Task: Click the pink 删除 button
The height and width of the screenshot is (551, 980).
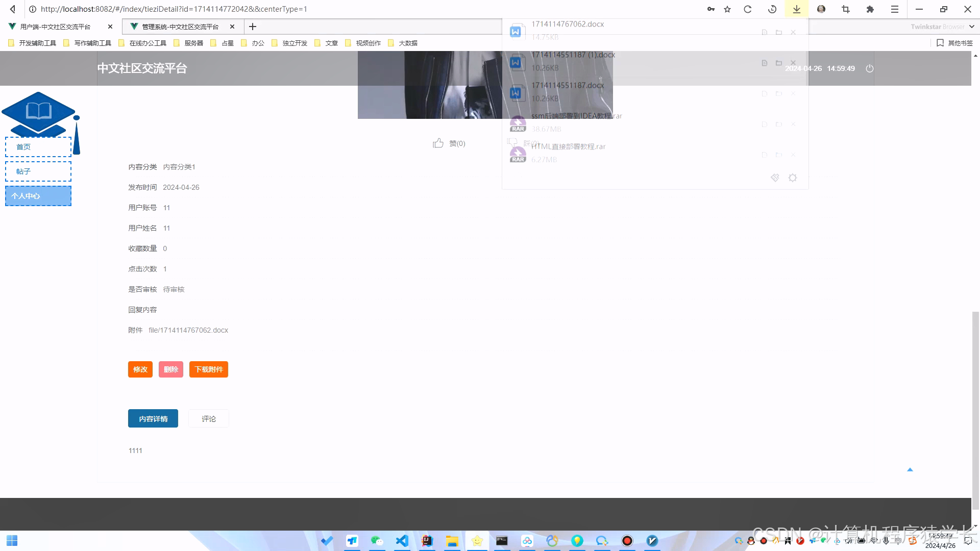Action: pyautogui.click(x=170, y=369)
